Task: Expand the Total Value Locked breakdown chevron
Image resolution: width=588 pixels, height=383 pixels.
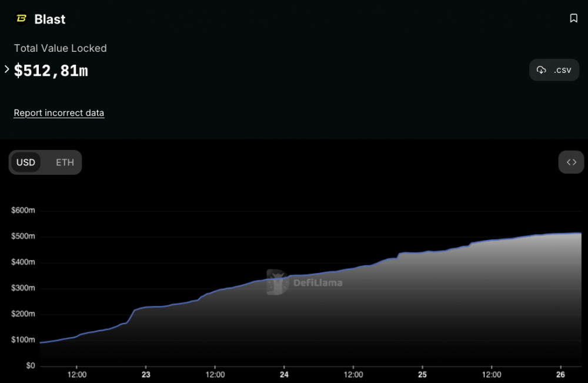Action: click(6, 69)
